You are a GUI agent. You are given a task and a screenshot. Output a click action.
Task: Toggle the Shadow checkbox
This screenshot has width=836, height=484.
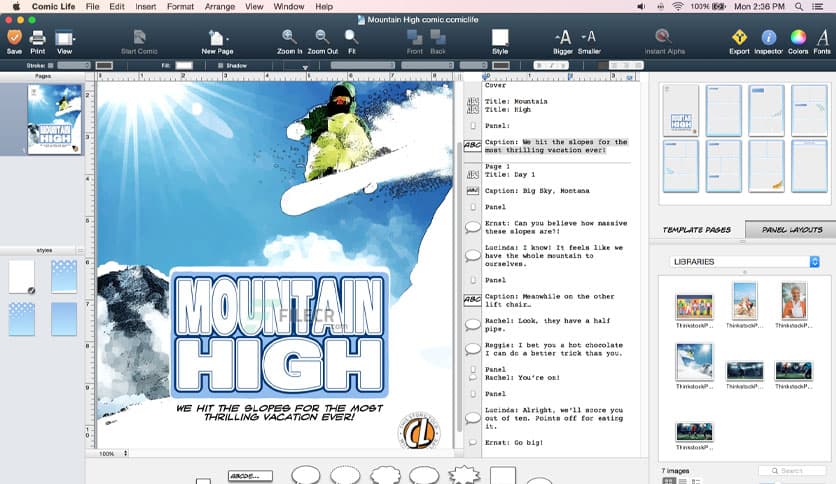(x=221, y=66)
